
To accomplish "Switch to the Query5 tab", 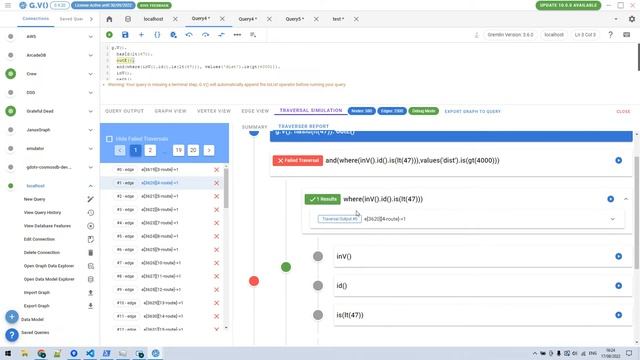I will pyautogui.click(x=295, y=19).
